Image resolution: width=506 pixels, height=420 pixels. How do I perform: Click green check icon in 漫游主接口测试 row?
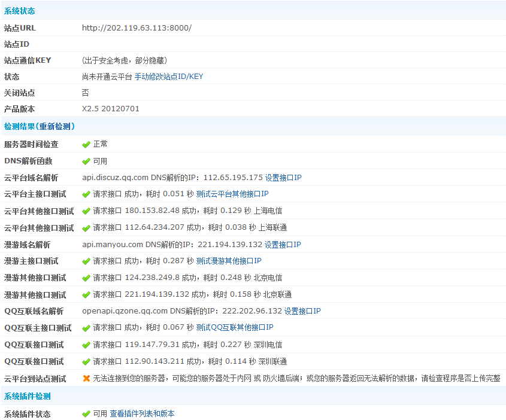pos(86,261)
